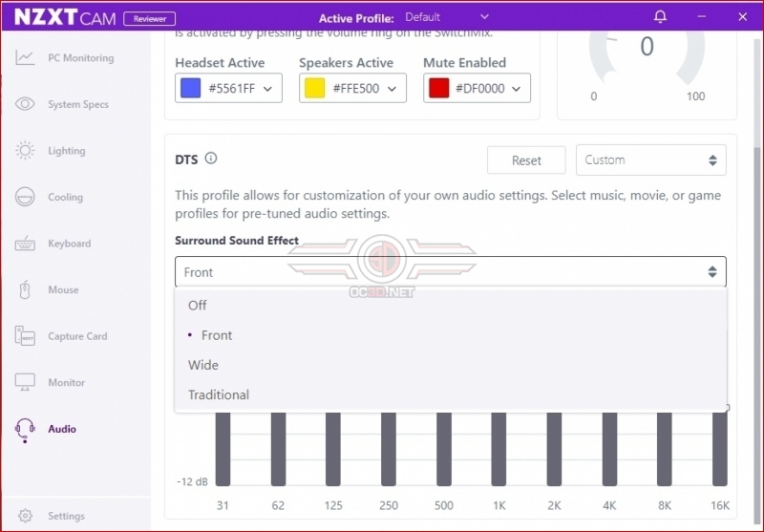The image size is (764, 532).
Task: Click the Reviewer badge
Action: tap(150, 18)
